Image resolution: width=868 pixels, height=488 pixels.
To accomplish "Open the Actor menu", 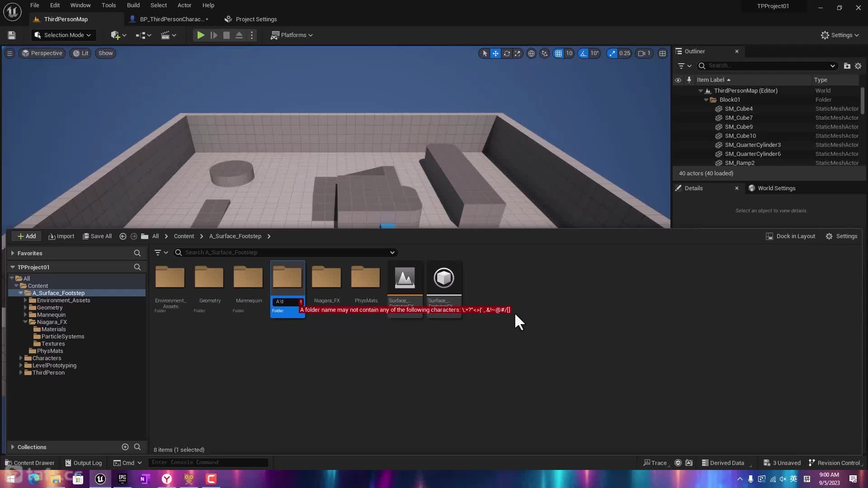I will 184,5.
